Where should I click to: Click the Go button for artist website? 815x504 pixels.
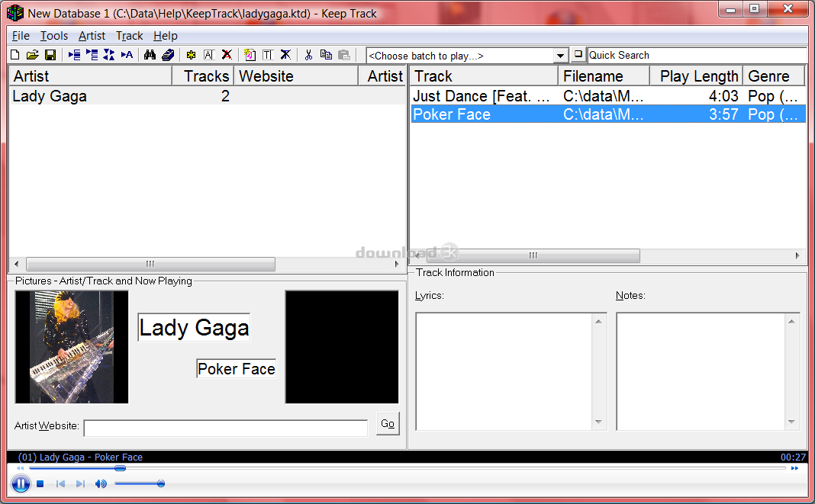tap(388, 424)
